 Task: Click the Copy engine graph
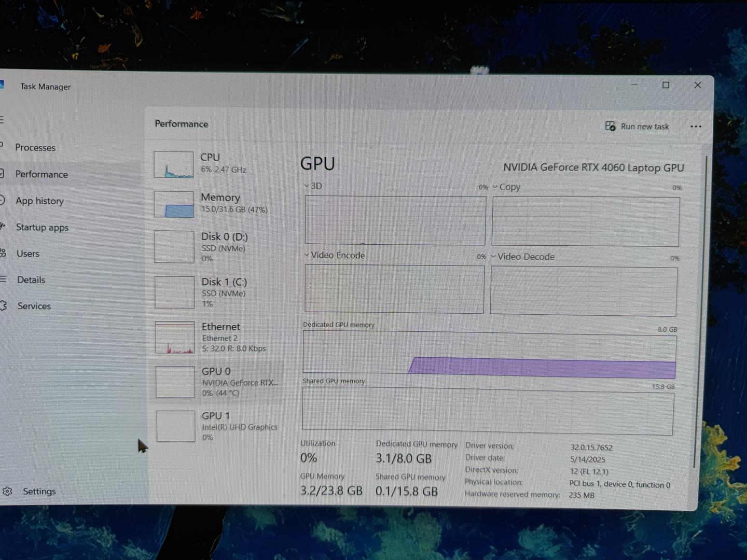click(586, 221)
